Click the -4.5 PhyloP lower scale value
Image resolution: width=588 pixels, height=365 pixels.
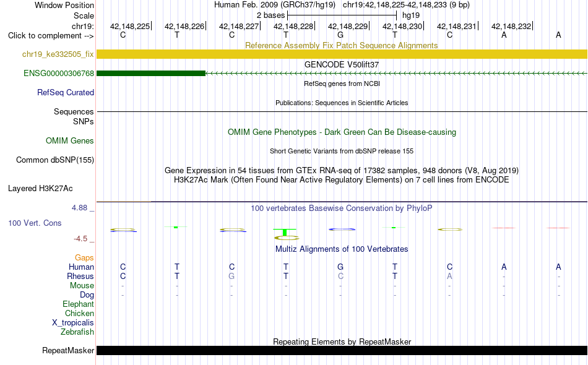tap(80, 239)
